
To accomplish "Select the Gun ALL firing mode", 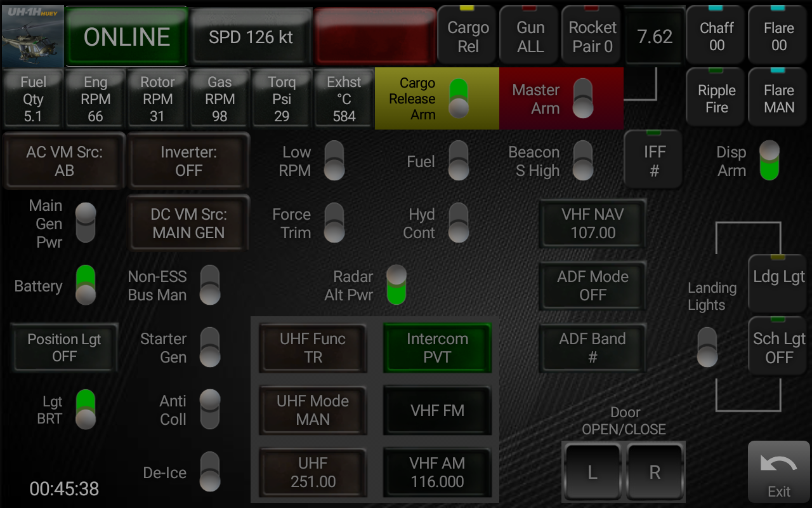I will click(x=528, y=35).
